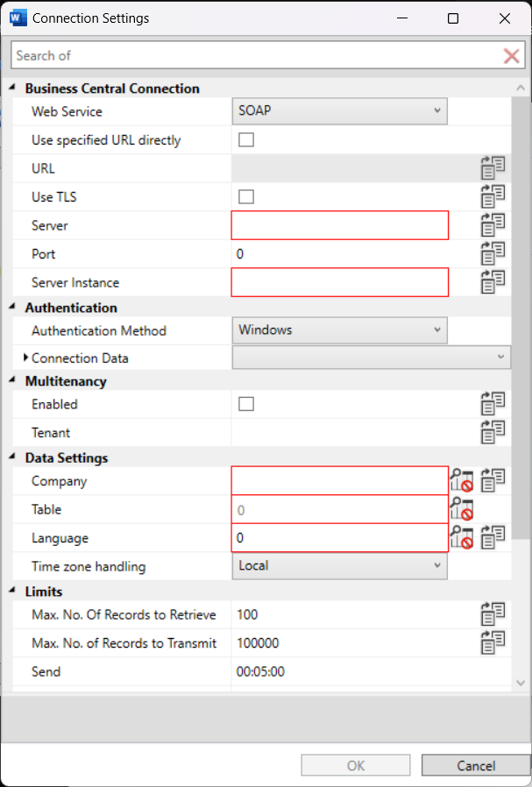This screenshot has height=787, width=532.
Task: Collapse the Data Settings section
Action: (12, 457)
